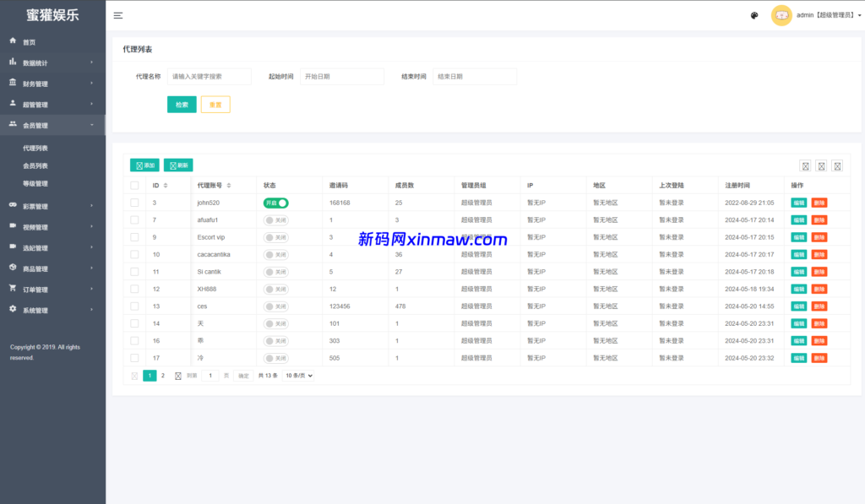Sort the table by ID column arrows
Image resolution: width=865 pixels, height=504 pixels.
coord(166,186)
